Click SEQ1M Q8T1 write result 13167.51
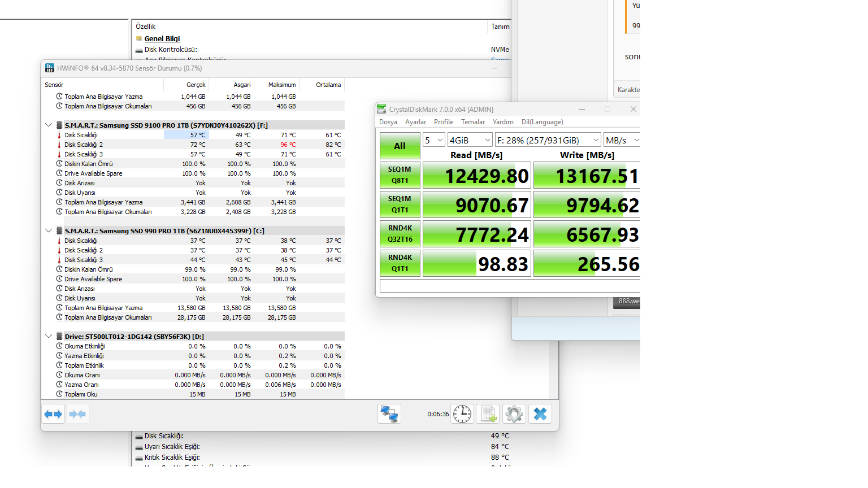868x488 pixels. tap(587, 176)
